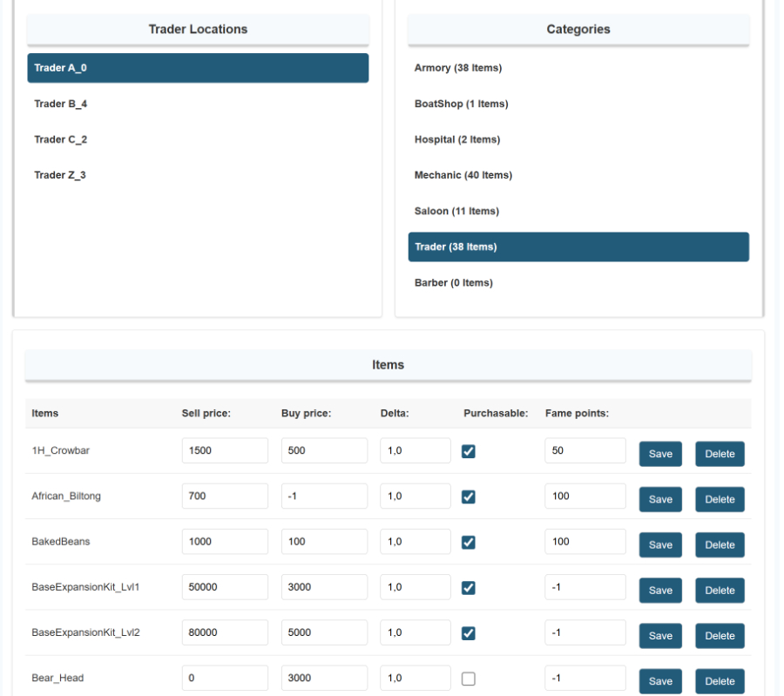
Task: Delete the African_Biltong item
Action: point(720,499)
